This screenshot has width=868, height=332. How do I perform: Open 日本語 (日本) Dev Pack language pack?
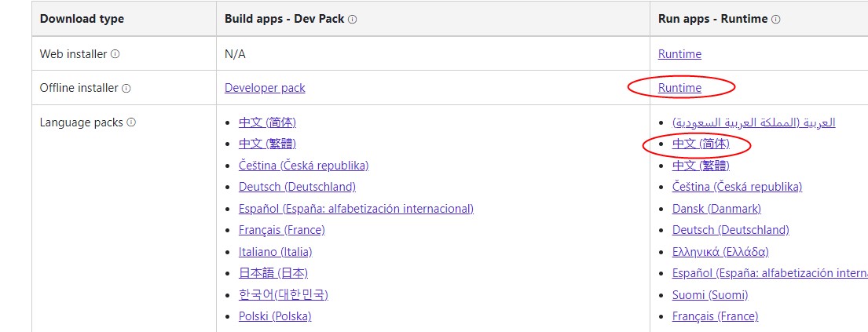coord(273,273)
